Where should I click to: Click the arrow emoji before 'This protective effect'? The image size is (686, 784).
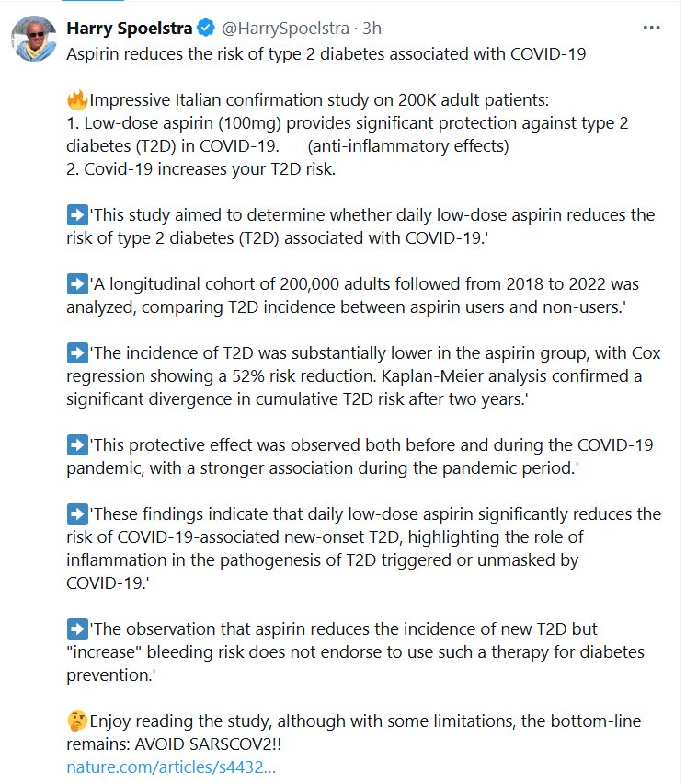[76, 444]
